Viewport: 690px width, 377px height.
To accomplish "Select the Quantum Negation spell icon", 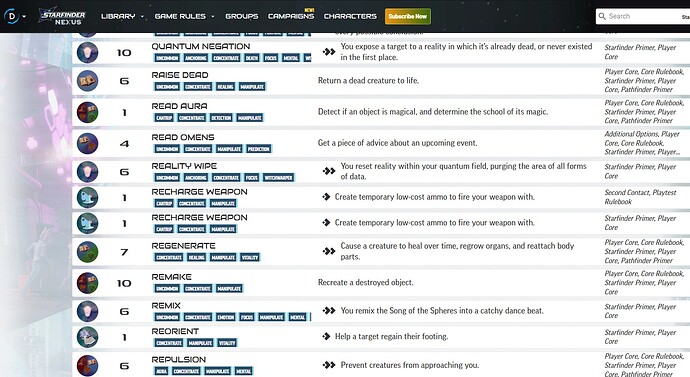I will [87, 52].
